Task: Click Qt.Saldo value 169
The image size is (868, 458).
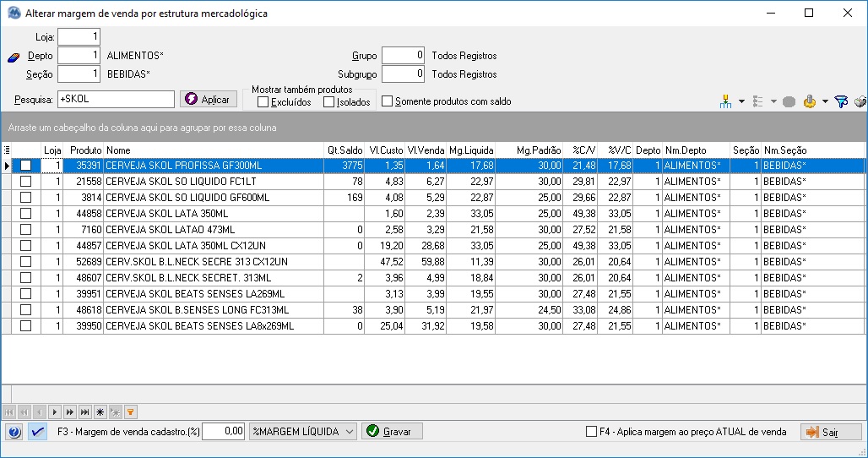Action: point(344,197)
